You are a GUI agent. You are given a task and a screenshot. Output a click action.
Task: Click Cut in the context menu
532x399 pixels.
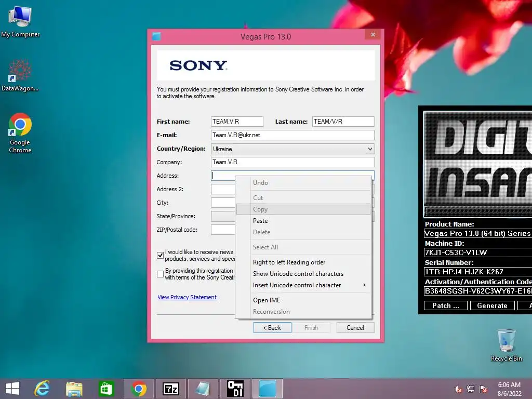[x=303, y=197]
